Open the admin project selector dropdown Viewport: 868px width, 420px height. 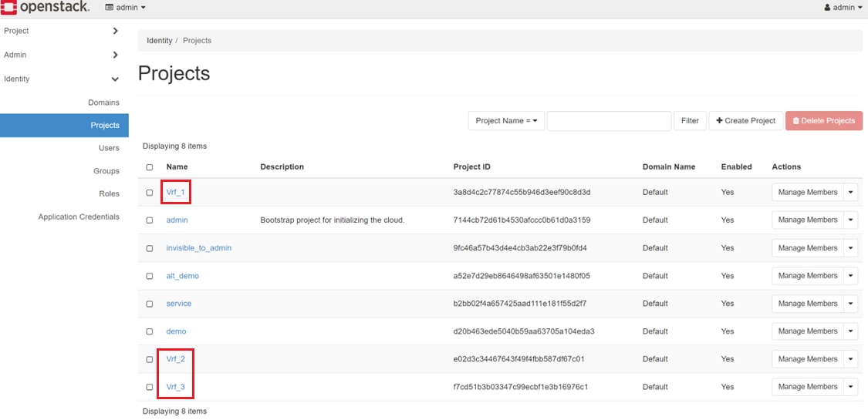[126, 8]
